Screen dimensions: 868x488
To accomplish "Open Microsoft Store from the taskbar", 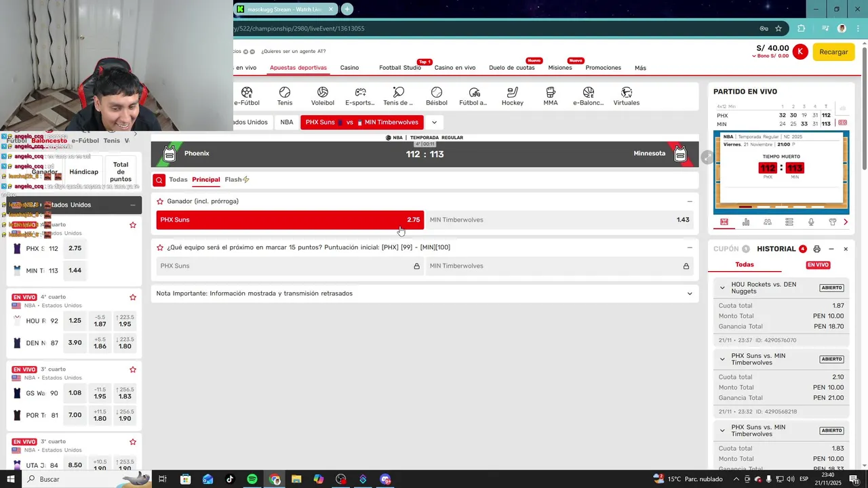I will [x=185, y=479].
